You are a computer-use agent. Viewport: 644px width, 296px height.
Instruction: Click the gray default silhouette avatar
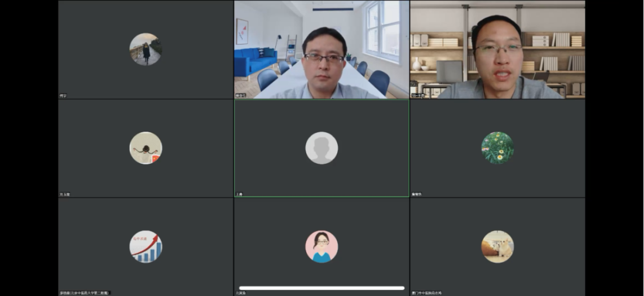[x=321, y=148]
